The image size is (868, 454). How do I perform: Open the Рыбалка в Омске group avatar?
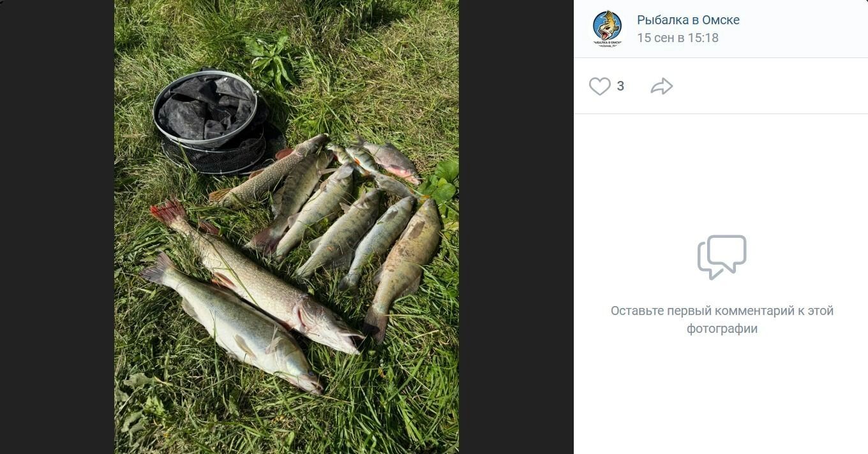pos(607,29)
